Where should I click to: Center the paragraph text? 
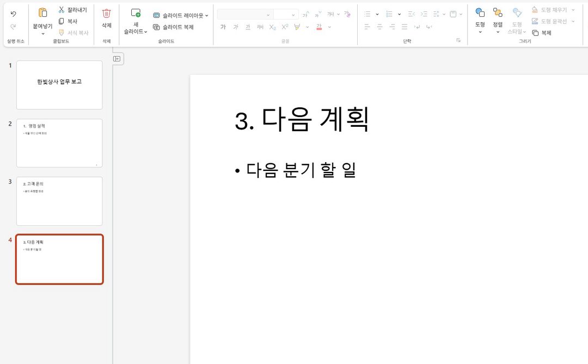coord(380,27)
